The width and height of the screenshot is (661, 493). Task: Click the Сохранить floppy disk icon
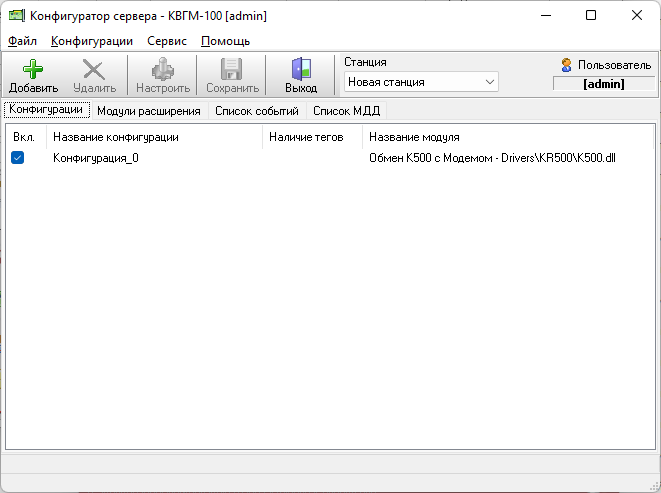click(231, 69)
